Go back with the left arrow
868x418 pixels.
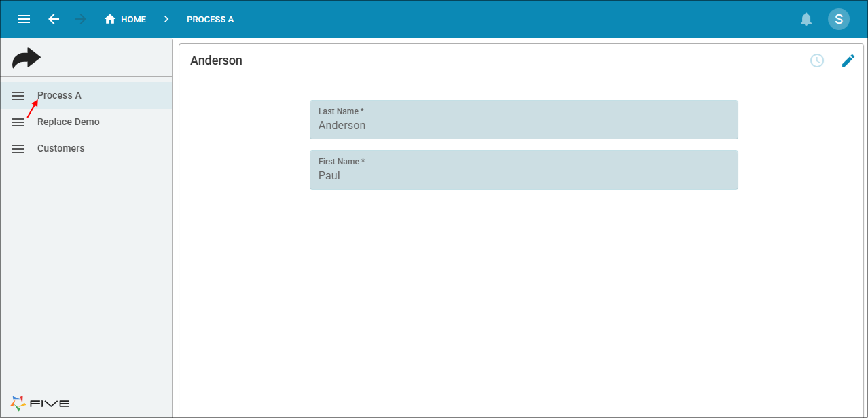point(54,19)
